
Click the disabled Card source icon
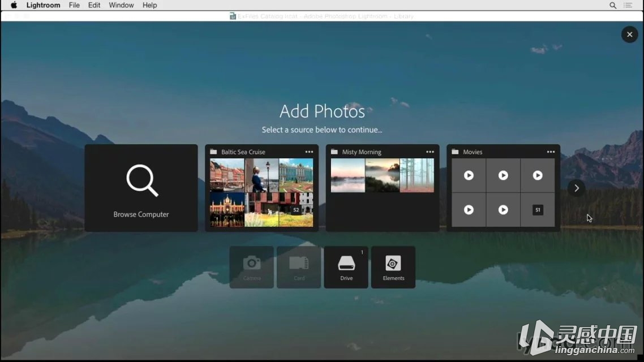(x=299, y=267)
